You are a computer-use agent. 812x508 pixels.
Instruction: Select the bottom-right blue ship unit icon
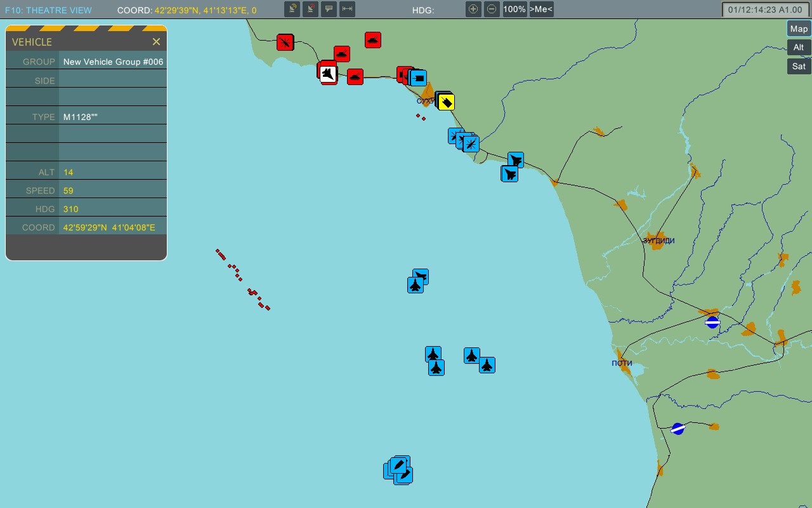click(404, 475)
